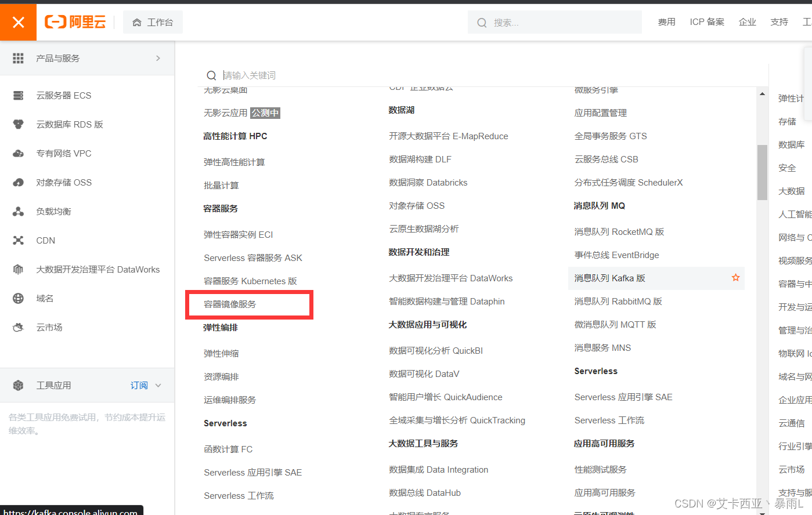The image size is (812, 515).
Task: Click the 对象存储 OSS sidebar icon
Action: click(x=18, y=182)
